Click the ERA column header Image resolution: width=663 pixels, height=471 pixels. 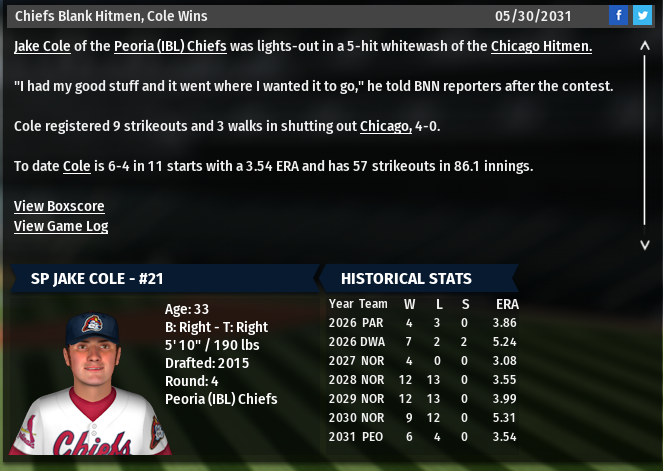click(x=506, y=303)
